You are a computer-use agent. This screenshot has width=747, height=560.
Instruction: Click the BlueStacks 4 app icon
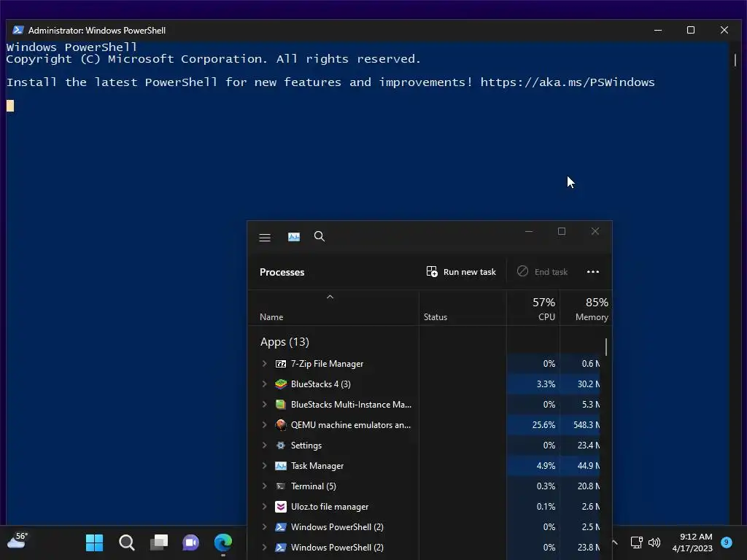tap(281, 384)
